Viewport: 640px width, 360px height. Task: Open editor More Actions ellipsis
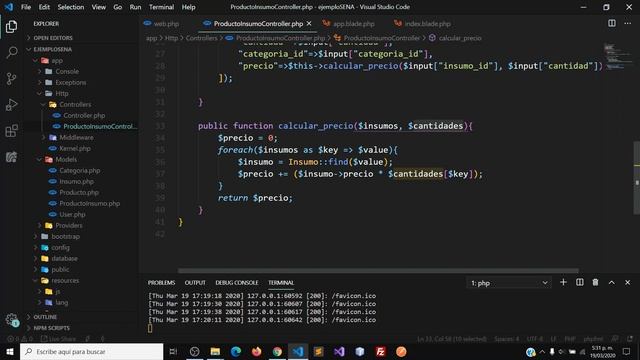pos(627,23)
